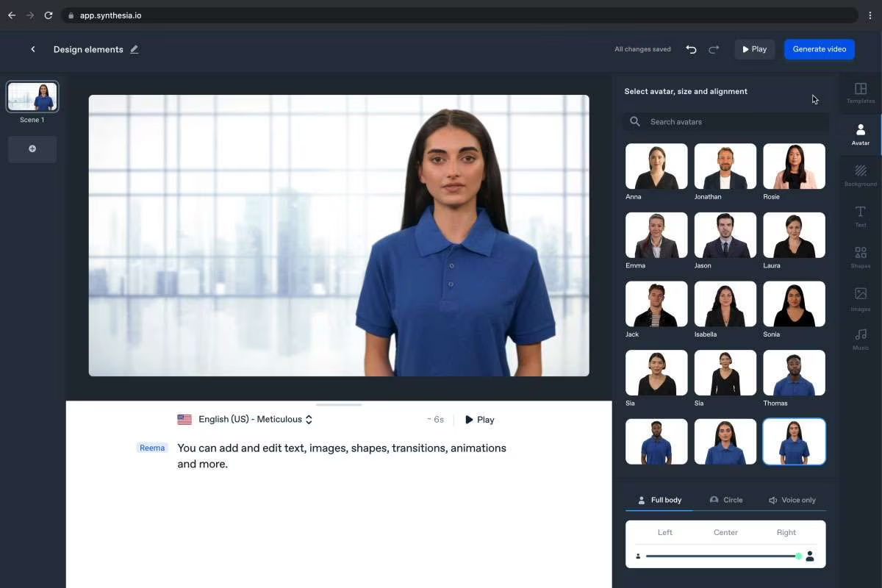The width and height of the screenshot is (882, 588).
Task: Choose the Jason avatar
Action: [x=725, y=235]
